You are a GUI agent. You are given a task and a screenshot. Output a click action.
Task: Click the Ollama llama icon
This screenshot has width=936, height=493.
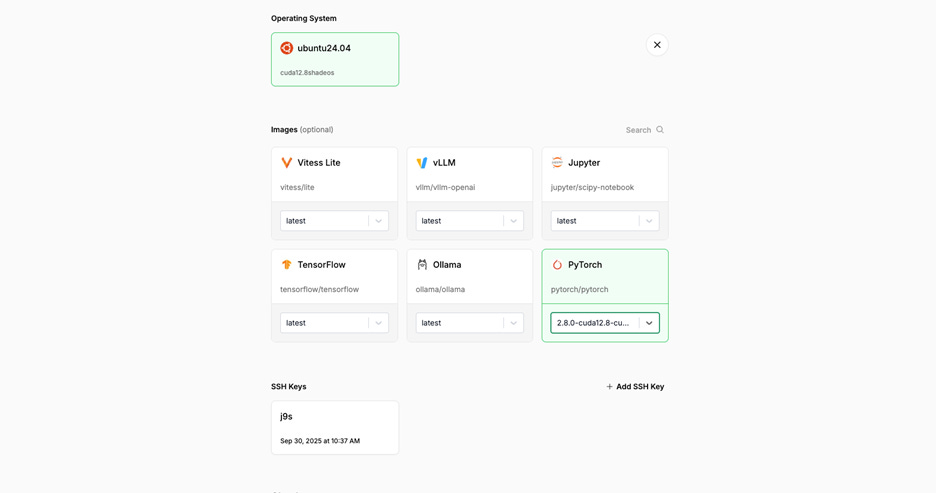(x=422, y=264)
